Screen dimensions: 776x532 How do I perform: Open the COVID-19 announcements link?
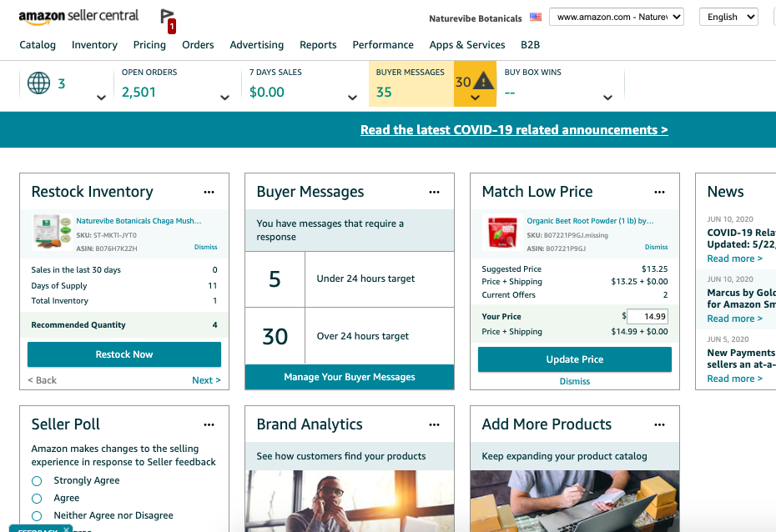pyautogui.click(x=514, y=130)
